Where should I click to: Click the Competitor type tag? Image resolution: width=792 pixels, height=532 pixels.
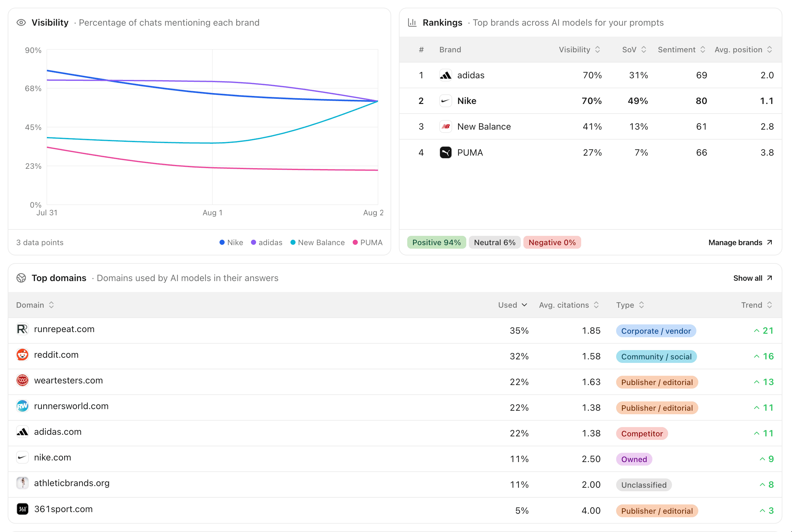click(x=642, y=433)
